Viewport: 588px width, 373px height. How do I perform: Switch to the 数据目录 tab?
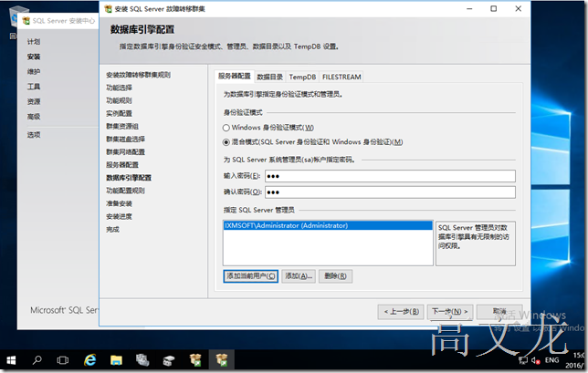click(269, 77)
